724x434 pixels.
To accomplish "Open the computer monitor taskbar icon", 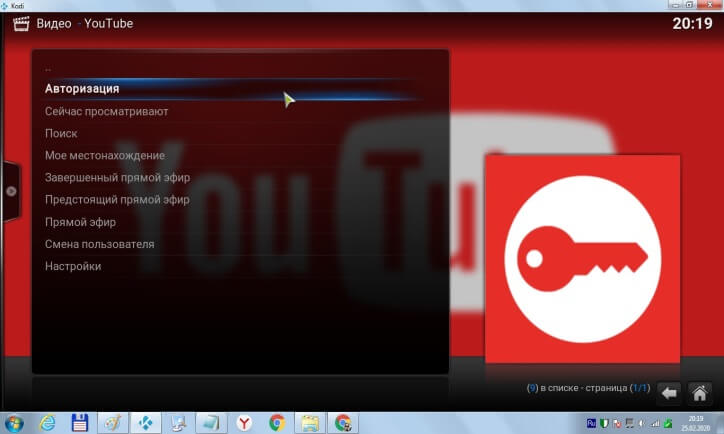I will pos(178,423).
